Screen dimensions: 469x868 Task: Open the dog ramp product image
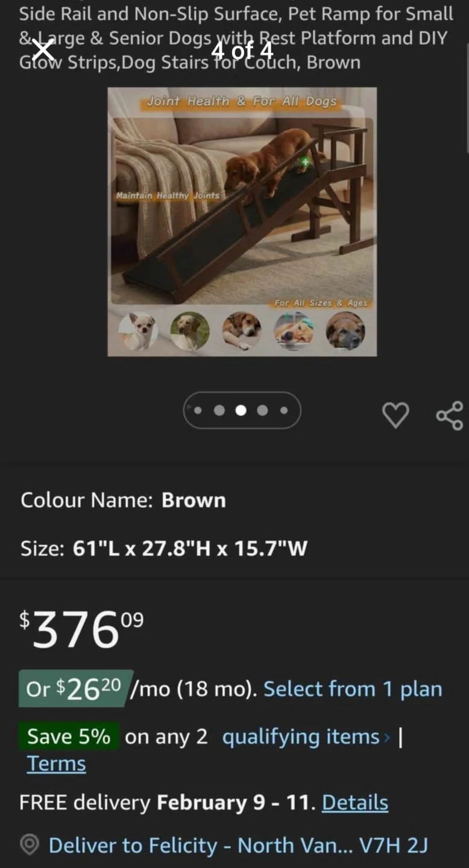point(242,222)
